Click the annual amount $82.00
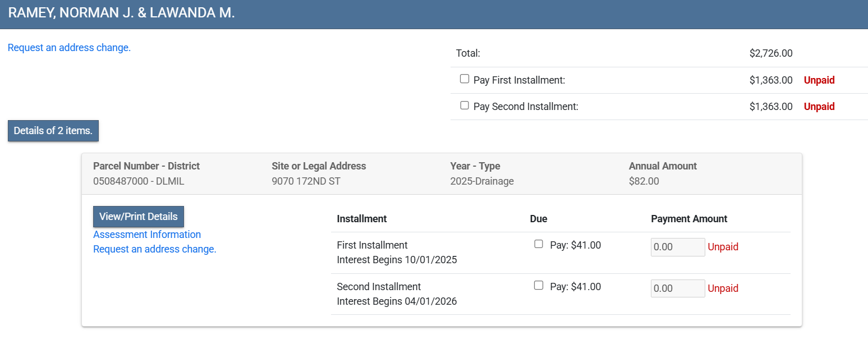This screenshot has width=868, height=353. point(644,181)
